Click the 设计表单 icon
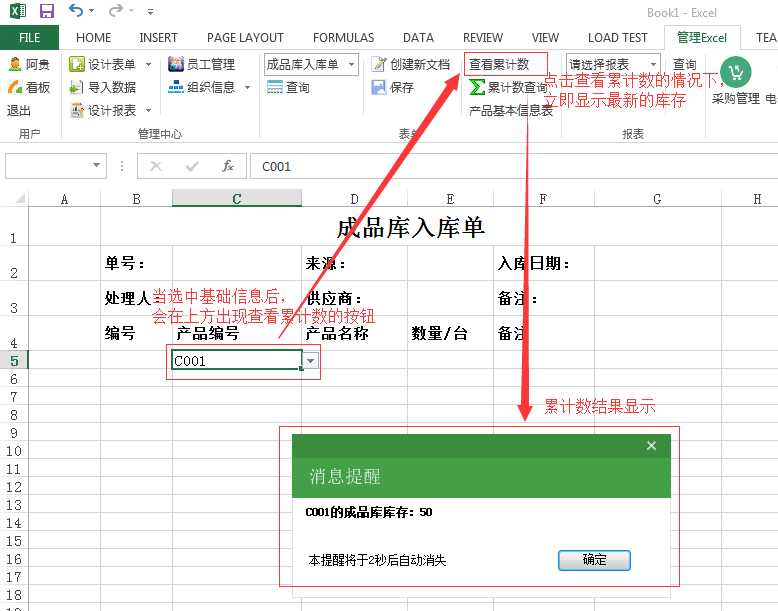The height and width of the screenshot is (611, 778). tap(77, 64)
